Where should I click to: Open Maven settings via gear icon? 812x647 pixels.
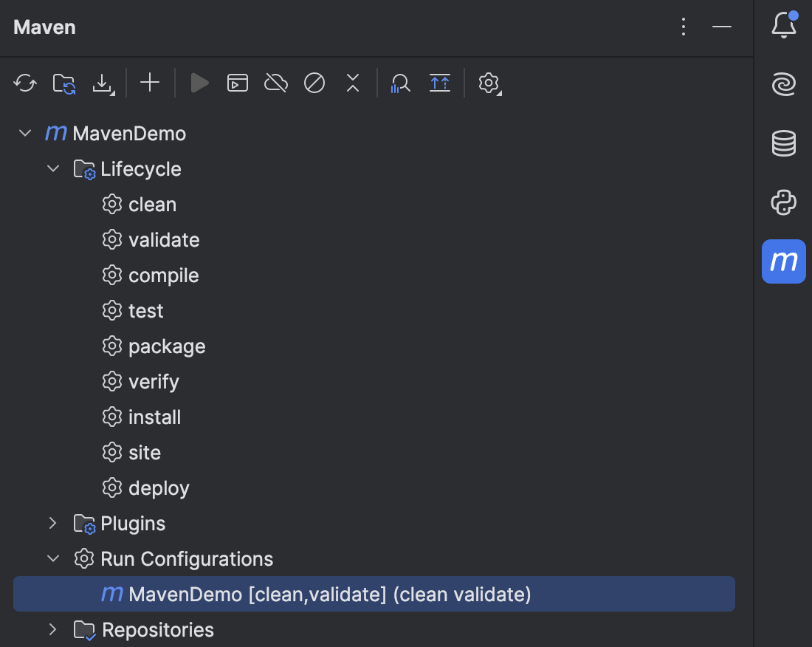[x=489, y=83]
